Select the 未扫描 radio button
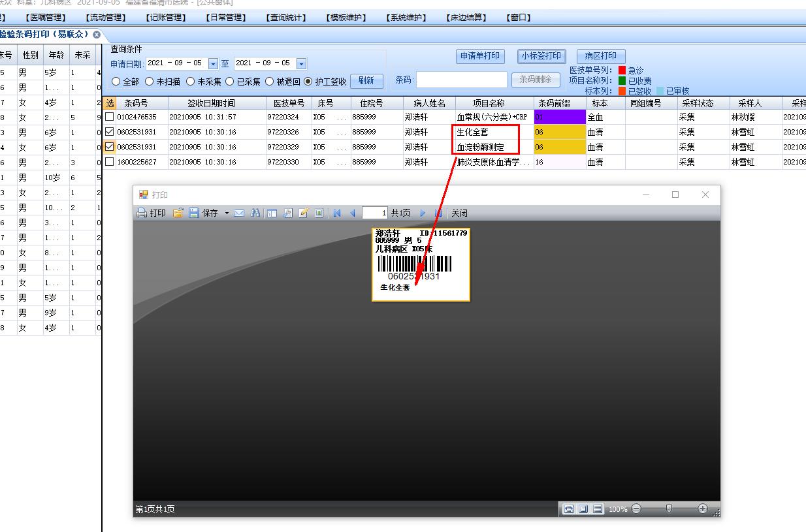 click(x=150, y=82)
